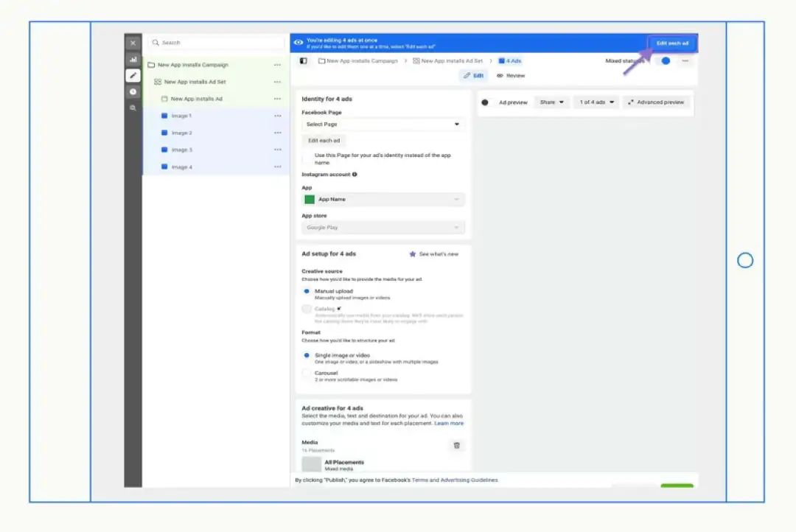Toggle the Mixed statuses switch
796x532 pixels.
(663, 61)
